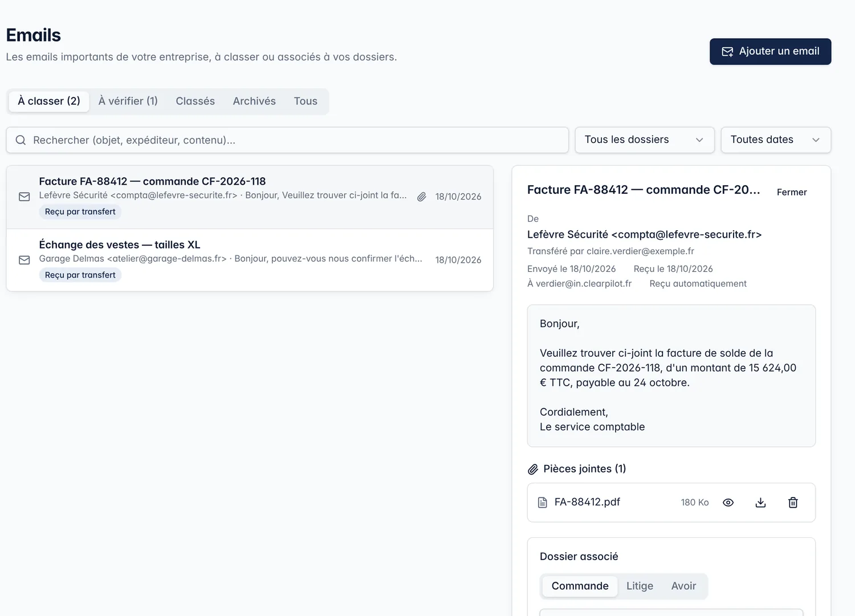The height and width of the screenshot is (616, 855).
Task: Close the email detail panel with Fermer
Action: point(792,192)
